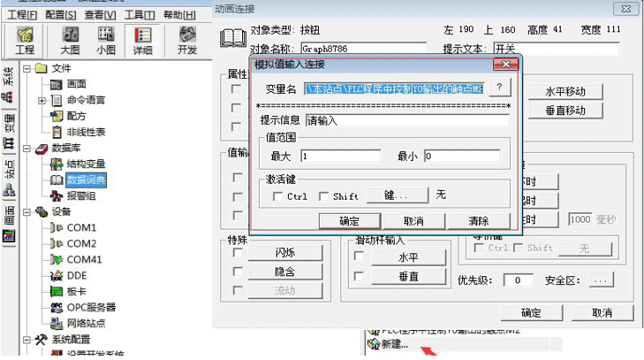Collapse the 文件 tree node
644x360 pixels.
pos(27,68)
